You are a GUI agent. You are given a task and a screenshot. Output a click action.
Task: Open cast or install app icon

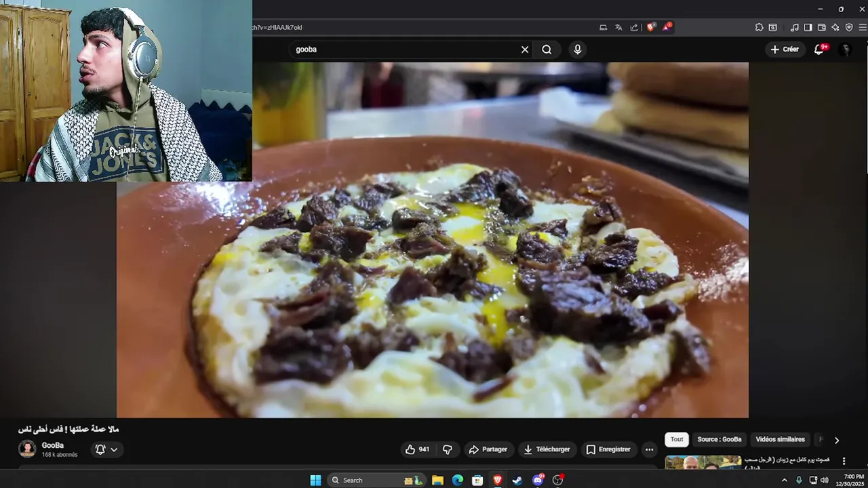coord(604,28)
